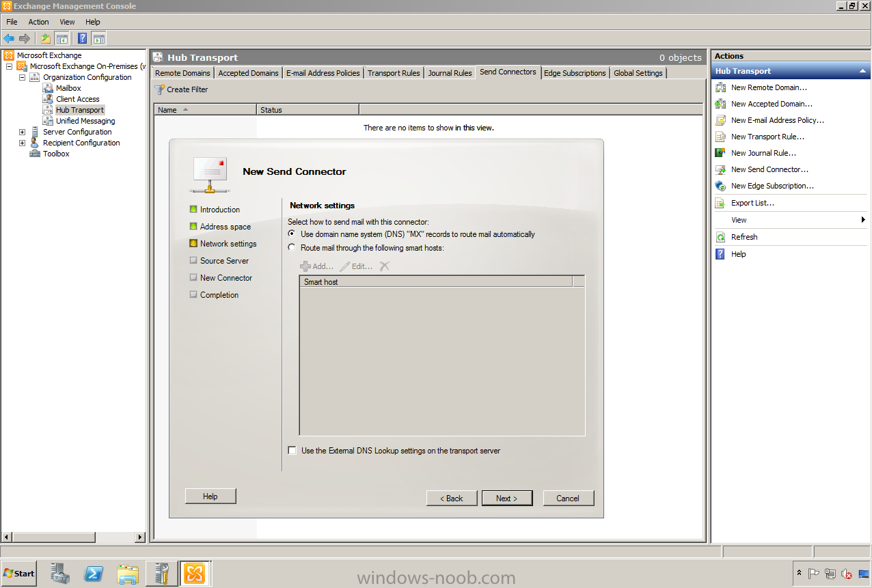The width and height of the screenshot is (872, 588).
Task: Expand Server Configuration tree node
Action: click(x=22, y=132)
